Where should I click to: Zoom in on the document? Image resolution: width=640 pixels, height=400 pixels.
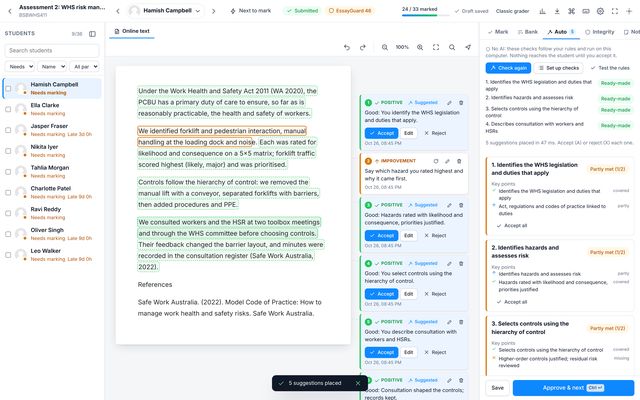[x=420, y=47]
